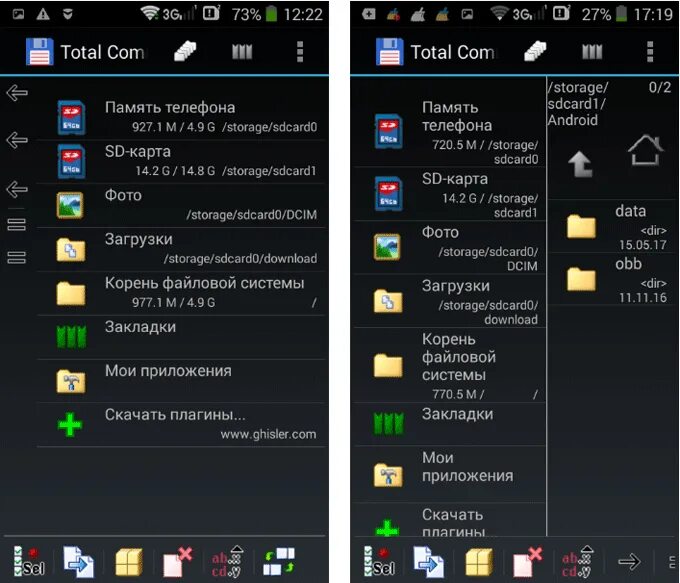
Task: Tap Total Commander floppy logo in right screenshot
Action: tap(389, 52)
